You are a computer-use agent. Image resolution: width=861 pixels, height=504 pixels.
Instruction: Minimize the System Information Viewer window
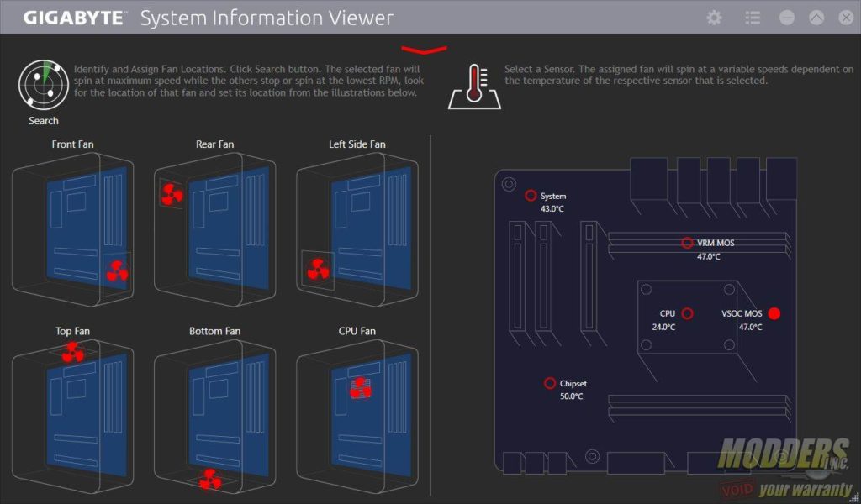pos(787,18)
